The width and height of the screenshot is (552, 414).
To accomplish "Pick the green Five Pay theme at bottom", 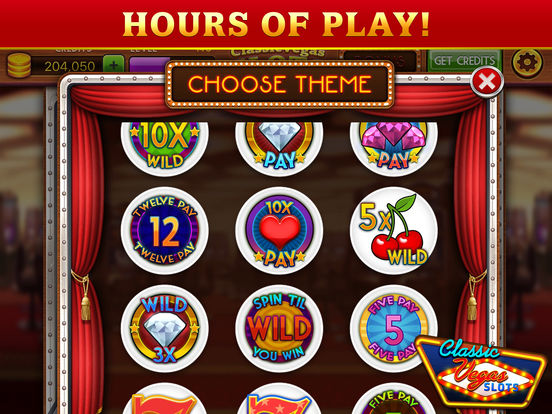I will (x=394, y=400).
